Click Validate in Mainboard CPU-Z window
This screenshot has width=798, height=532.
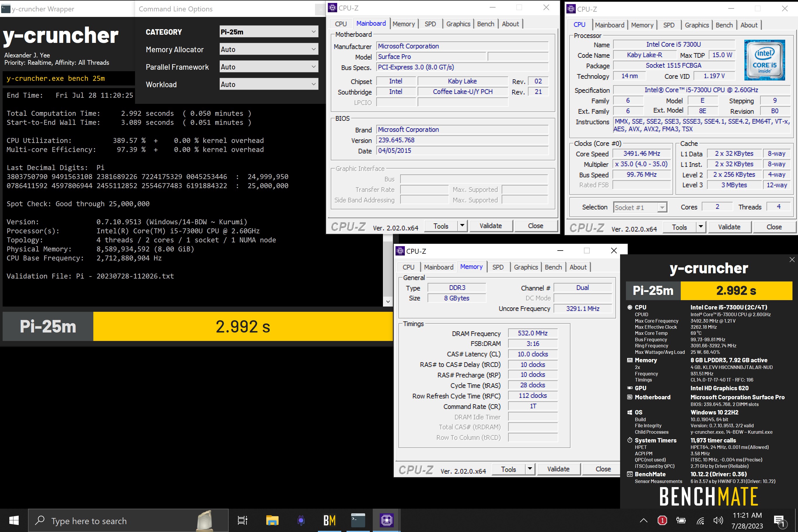[490, 226]
